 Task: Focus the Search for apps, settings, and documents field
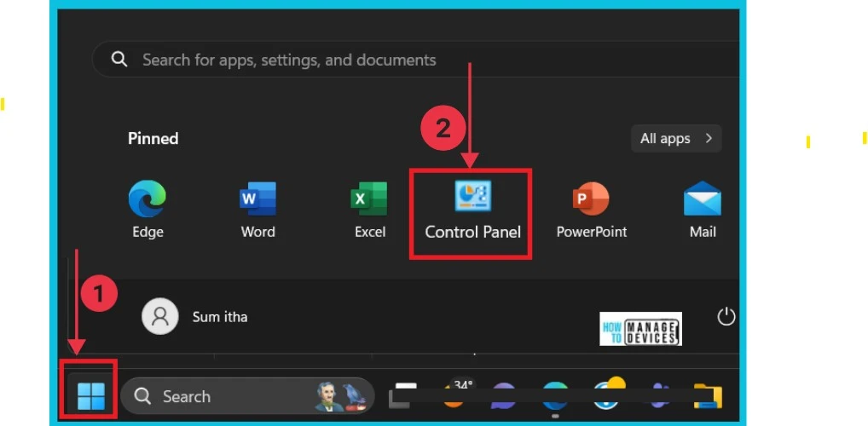[415, 59]
